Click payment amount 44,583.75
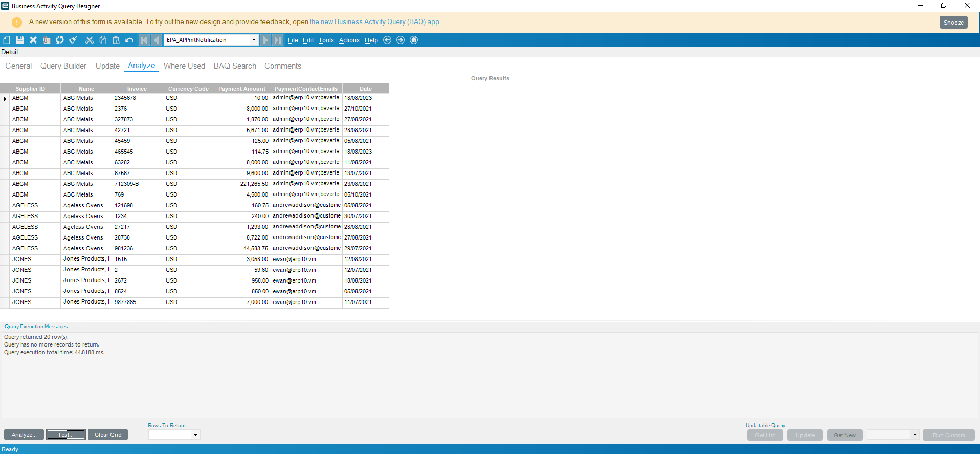980x454 pixels. pyautogui.click(x=242, y=249)
